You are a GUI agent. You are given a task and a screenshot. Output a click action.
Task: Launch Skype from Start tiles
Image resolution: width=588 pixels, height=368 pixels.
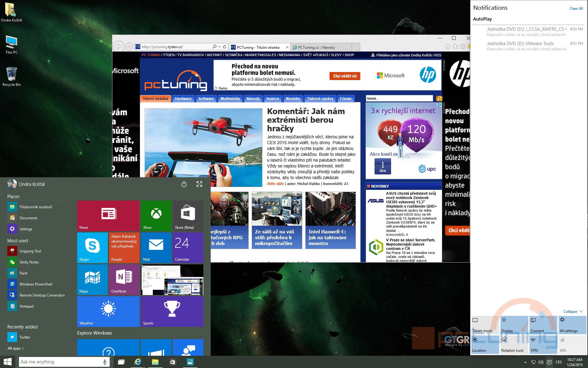pyautogui.click(x=92, y=247)
